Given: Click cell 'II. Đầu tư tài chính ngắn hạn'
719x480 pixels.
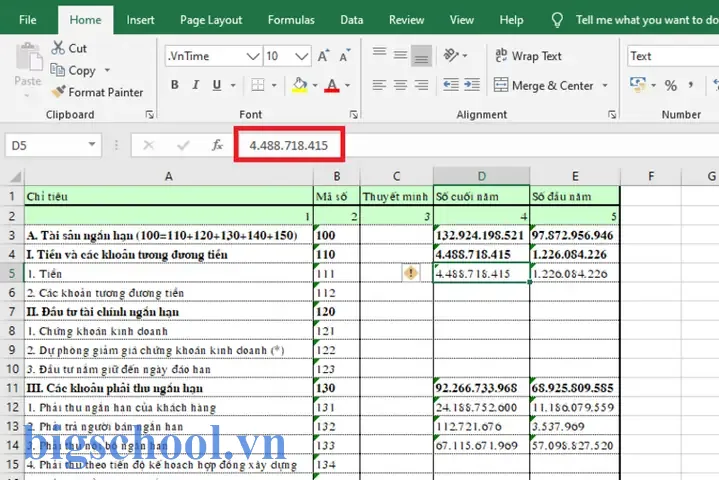Looking at the screenshot, I should coord(169,312).
